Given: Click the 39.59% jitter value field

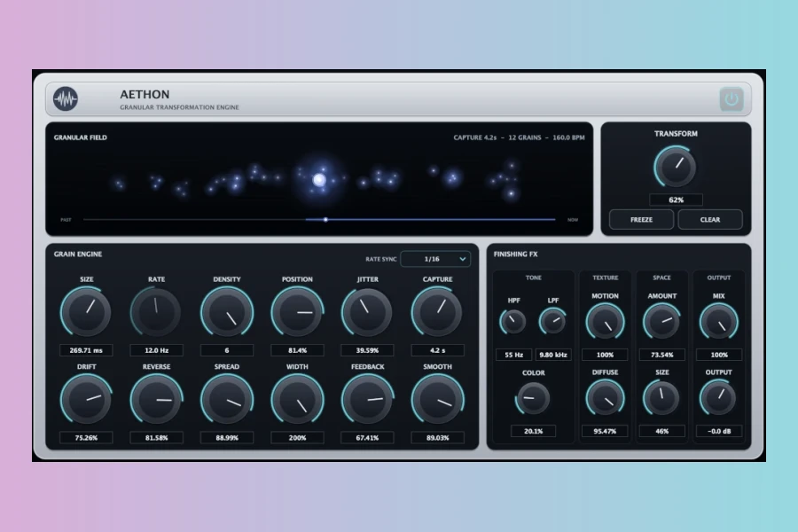Looking at the screenshot, I should 367,350.
